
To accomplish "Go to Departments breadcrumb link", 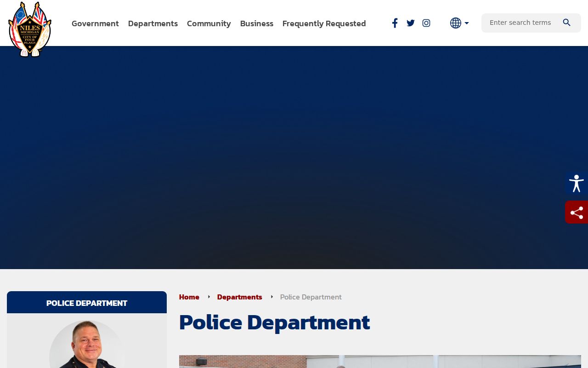I will click(240, 297).
